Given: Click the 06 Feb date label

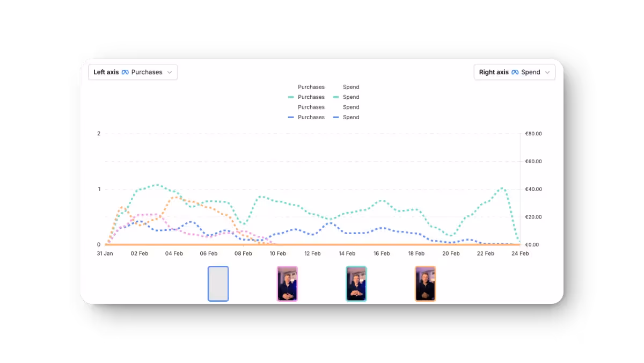Looking at the screenshot, I should 209,253.
